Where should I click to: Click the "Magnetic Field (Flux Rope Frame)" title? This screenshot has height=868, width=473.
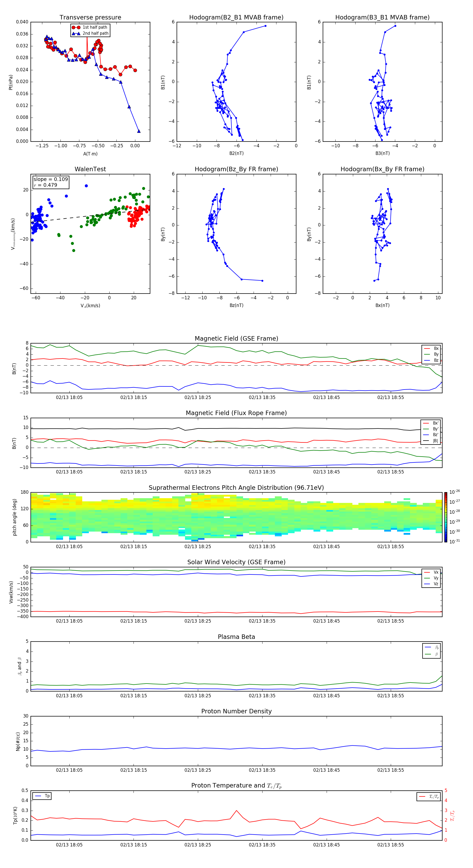coord(236,413)
